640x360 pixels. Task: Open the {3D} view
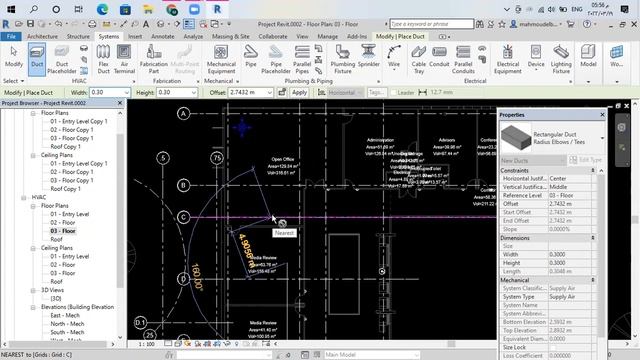56,298
